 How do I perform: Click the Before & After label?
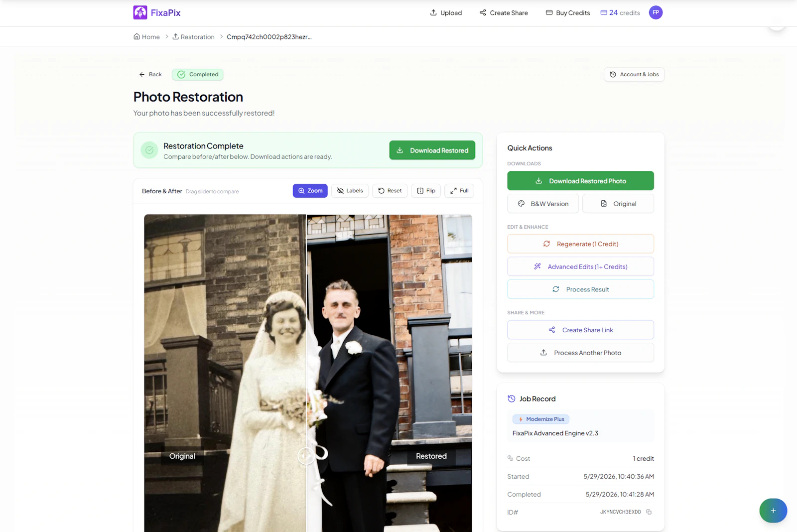[162, 191]
